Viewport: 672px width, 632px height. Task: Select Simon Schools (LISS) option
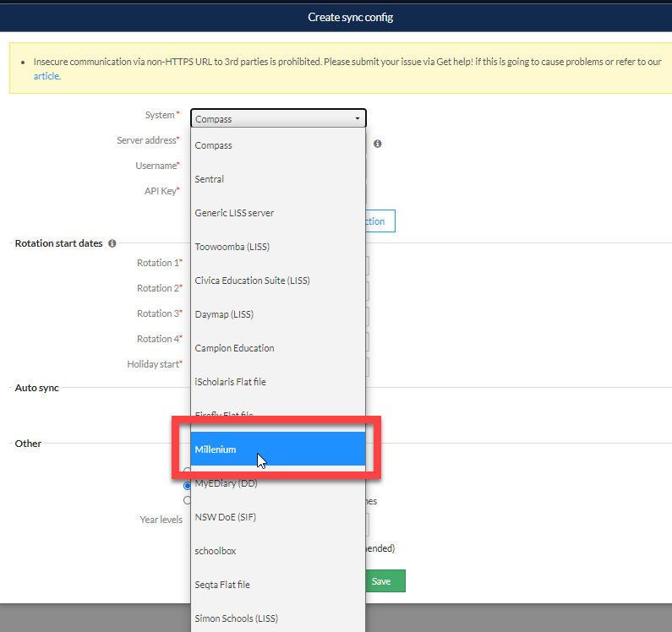point(278,618)
